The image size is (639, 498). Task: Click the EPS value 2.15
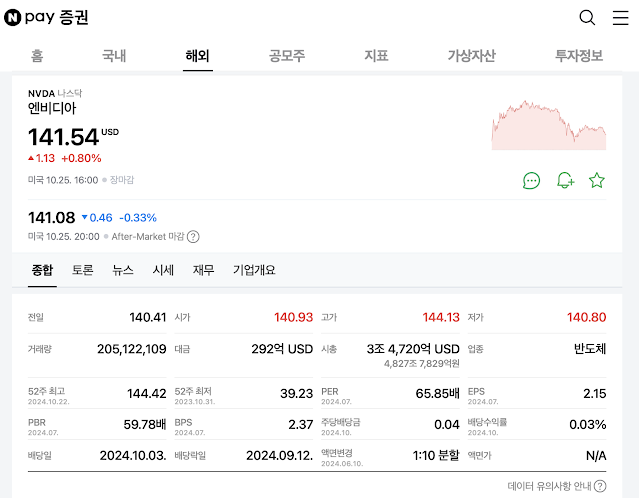click(595, 394)
